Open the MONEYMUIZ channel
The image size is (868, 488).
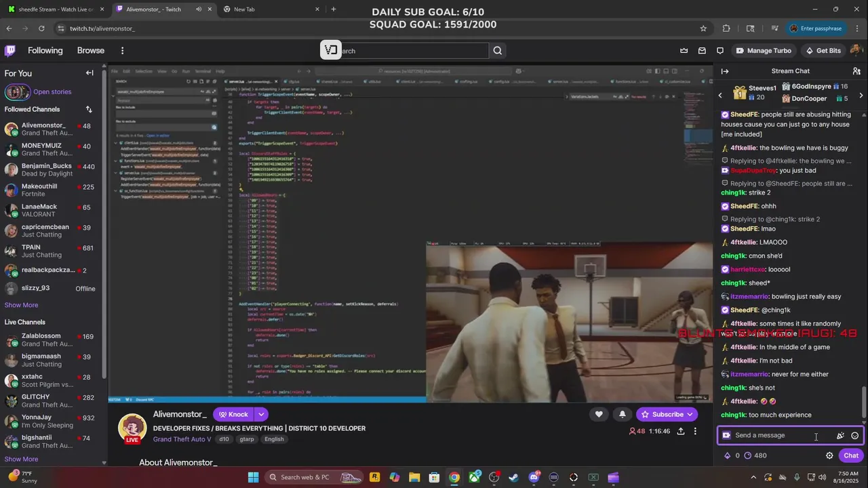[52, 150]
